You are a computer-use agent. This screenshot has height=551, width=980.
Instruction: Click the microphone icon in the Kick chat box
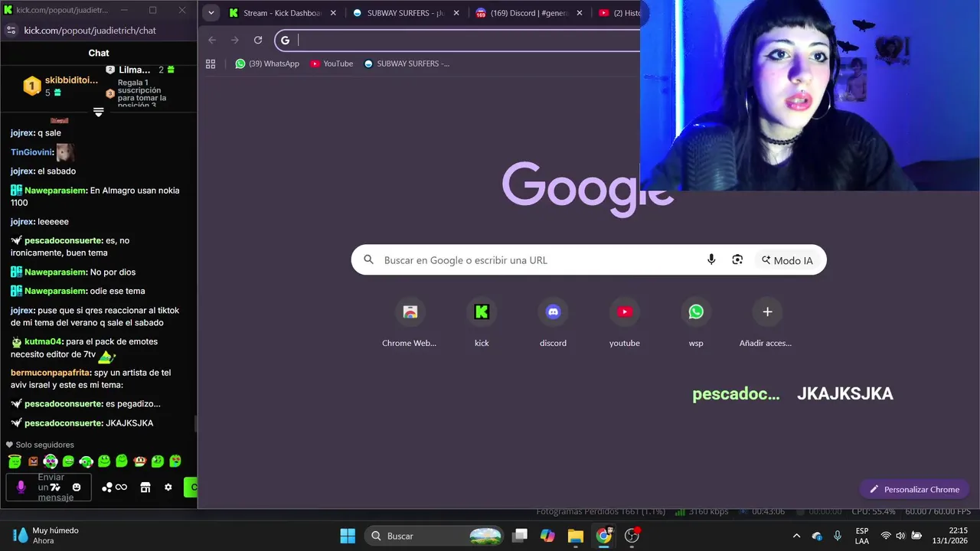tap(21, 487)
